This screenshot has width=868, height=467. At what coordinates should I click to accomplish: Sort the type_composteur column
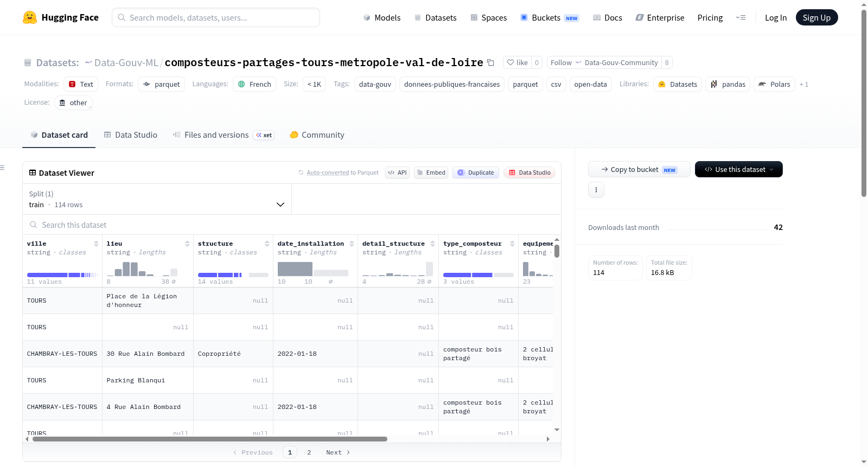click(x=512, y=244)
